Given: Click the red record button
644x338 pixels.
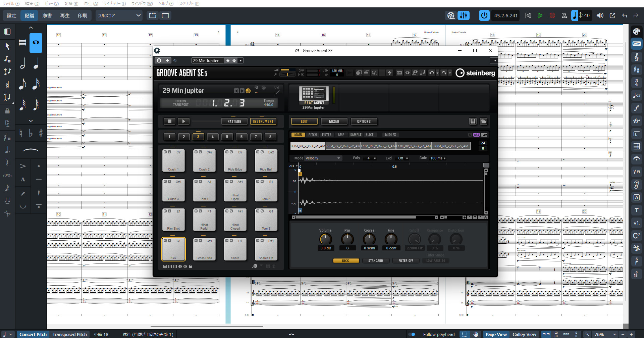Looking at the screenshot, I should click(552, 15).
